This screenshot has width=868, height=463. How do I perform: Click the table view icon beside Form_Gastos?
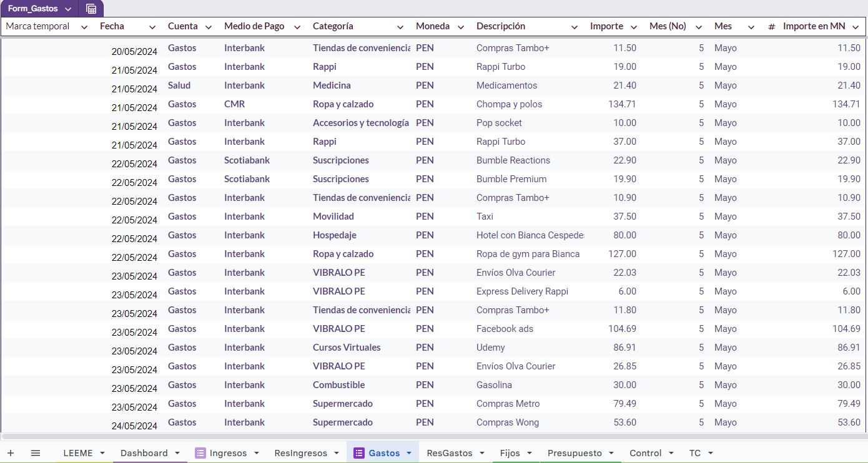coord(91,9)
